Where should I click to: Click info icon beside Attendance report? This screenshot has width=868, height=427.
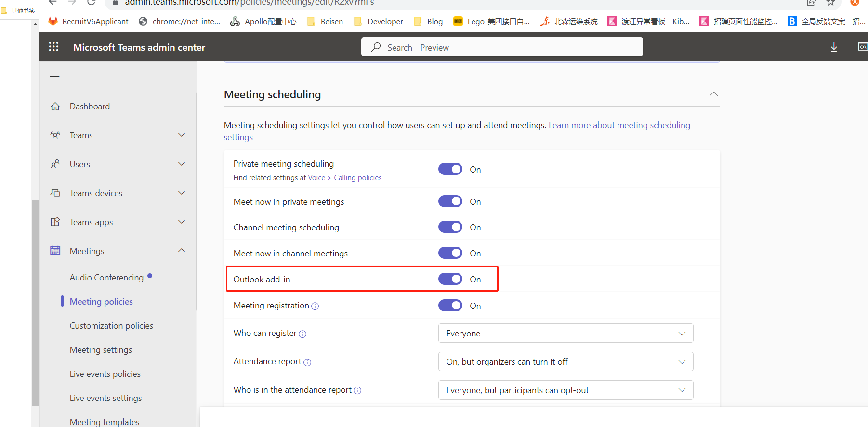(307, 362)
